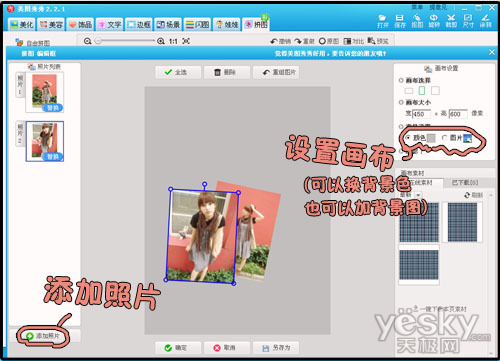Image resolution: width=500 pixels, height=361 pixels.
Task: Confirm the collage with 确定 button
Action: [178, 348]
